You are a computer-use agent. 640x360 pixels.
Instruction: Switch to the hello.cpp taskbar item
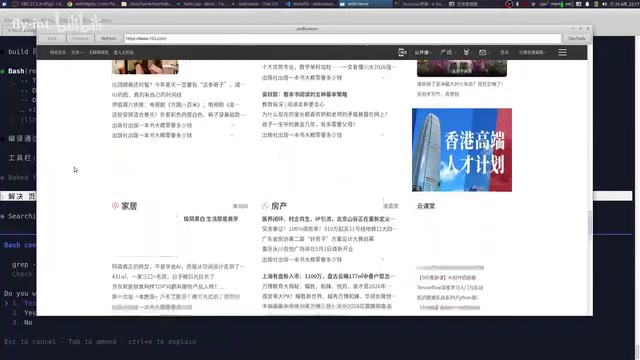coord(200,4)
